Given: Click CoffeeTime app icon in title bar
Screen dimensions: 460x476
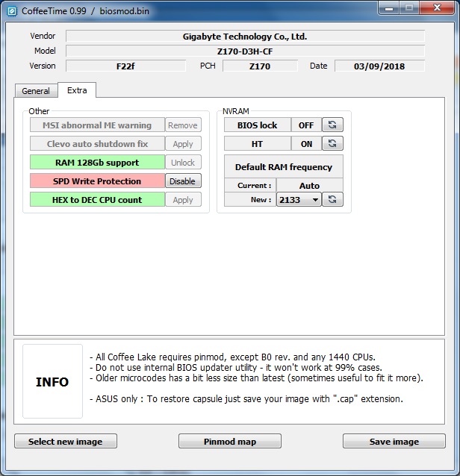Looking at the screenshot, I should 12,11.
